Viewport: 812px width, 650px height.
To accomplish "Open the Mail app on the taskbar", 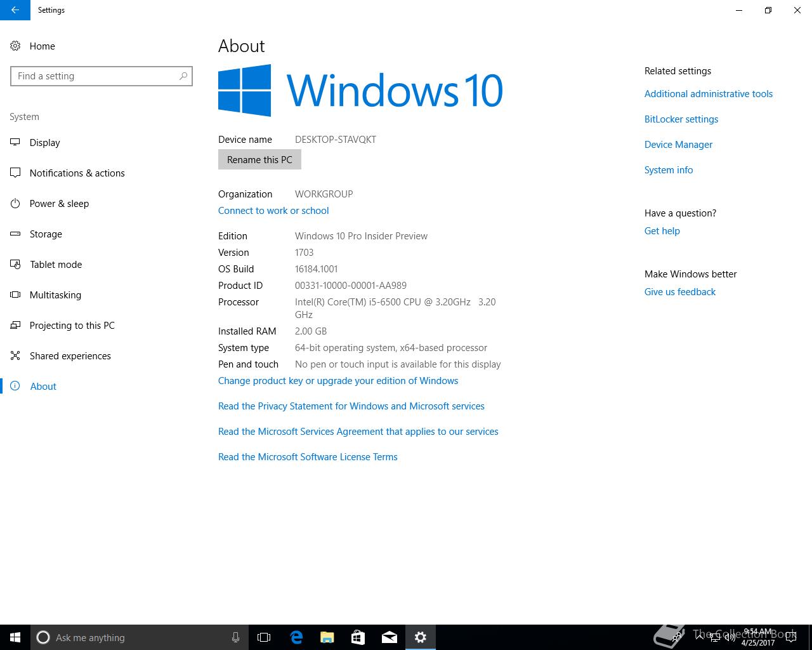I will pyautogui.click(x=389, y=637).
